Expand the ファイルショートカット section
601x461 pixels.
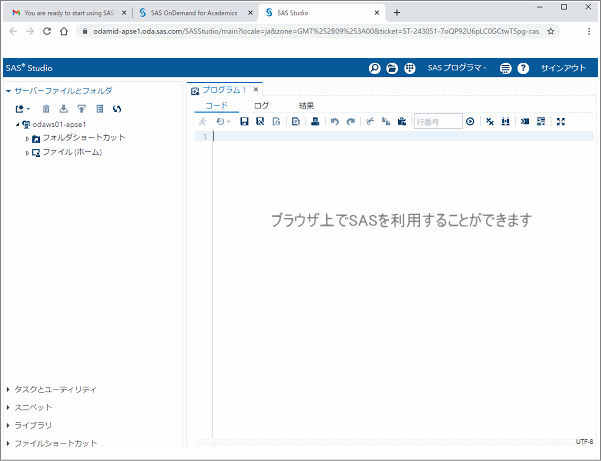pos(8,443)
